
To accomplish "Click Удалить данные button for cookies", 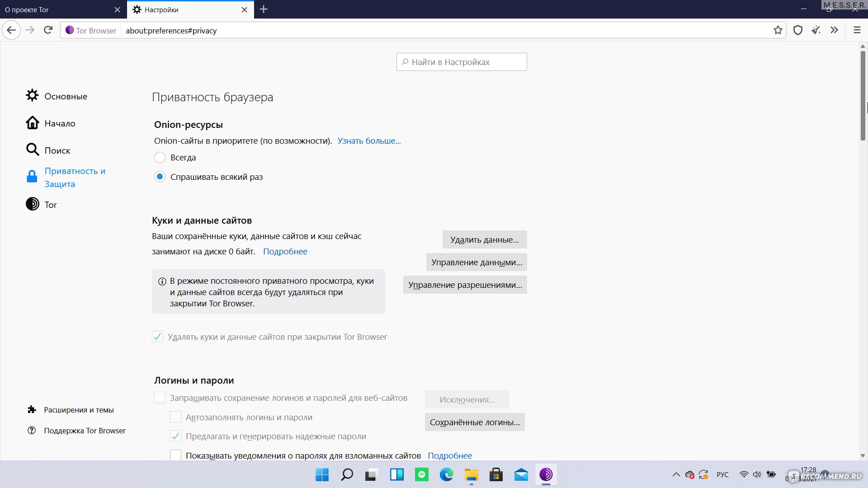I will (484, 239).
